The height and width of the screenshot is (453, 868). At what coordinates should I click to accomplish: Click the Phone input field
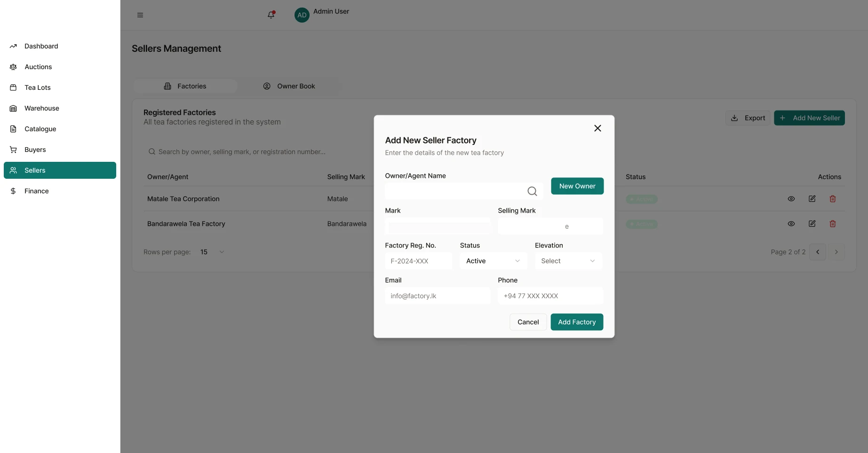coord(550,296)
